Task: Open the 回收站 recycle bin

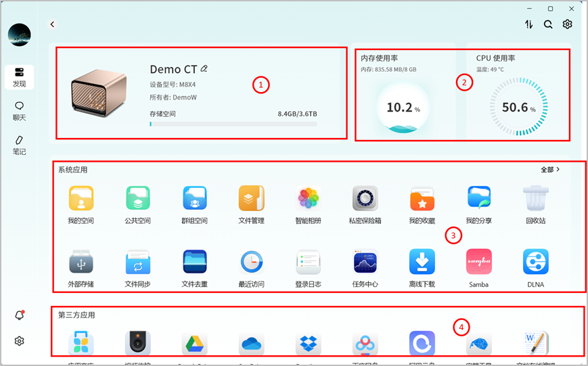Action: [535, 199]
